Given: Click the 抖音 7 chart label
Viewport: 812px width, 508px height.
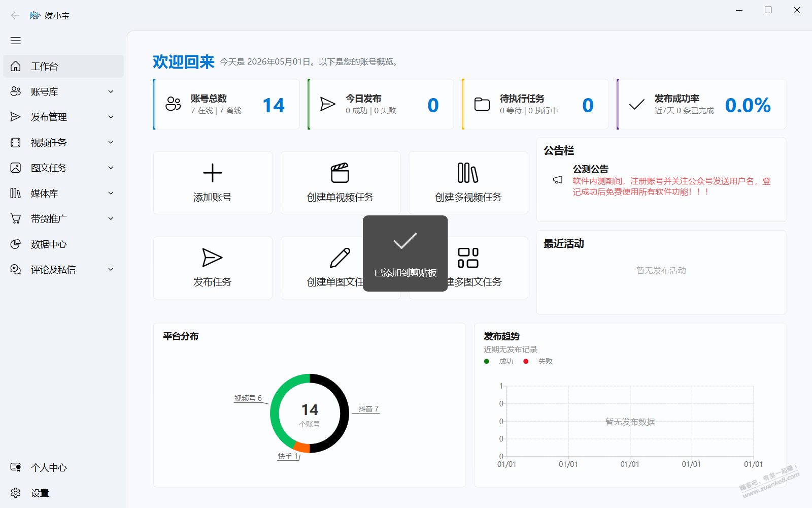Looking at the screenshot, I should point(368,409).
